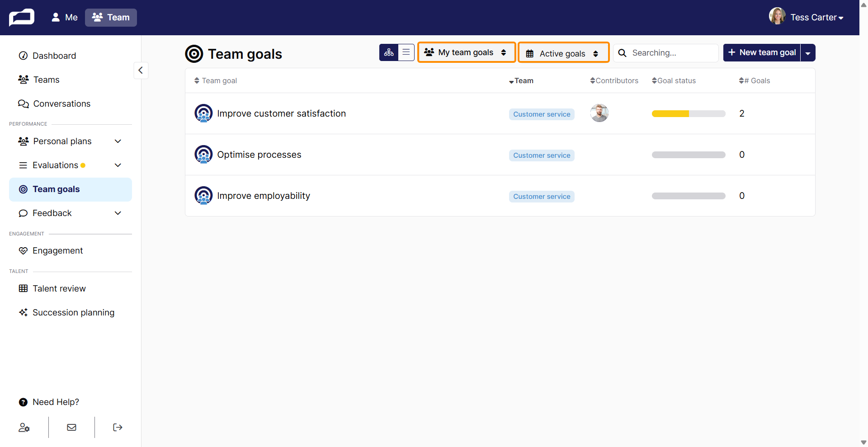
Task: Click the page scrollbar down arrow
Action: 863,442
